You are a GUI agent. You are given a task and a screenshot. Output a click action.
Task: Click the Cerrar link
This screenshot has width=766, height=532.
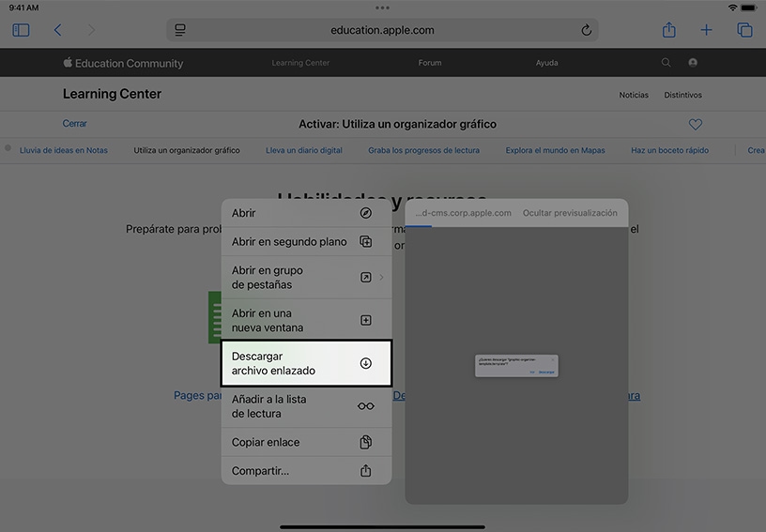coord(75,124)
